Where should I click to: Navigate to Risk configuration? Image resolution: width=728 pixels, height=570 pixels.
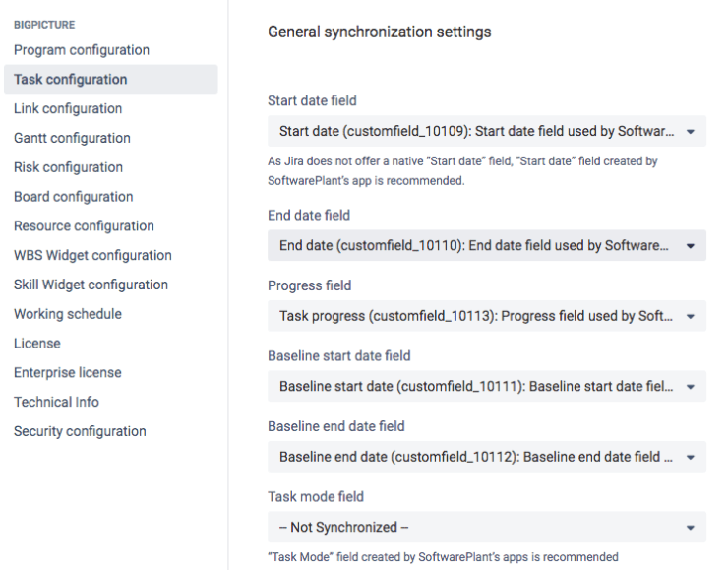point(68,167)
